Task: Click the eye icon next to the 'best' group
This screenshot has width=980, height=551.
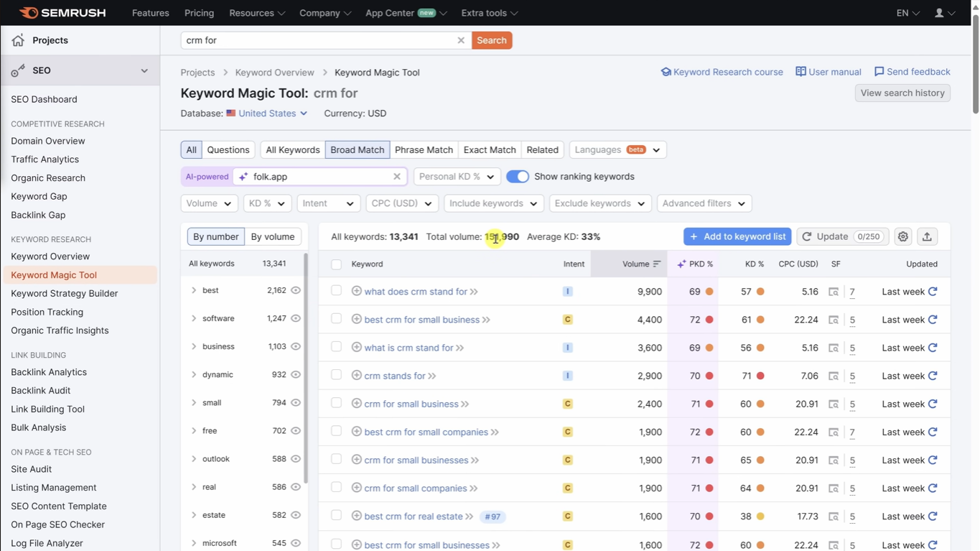Action: (295, 290)
